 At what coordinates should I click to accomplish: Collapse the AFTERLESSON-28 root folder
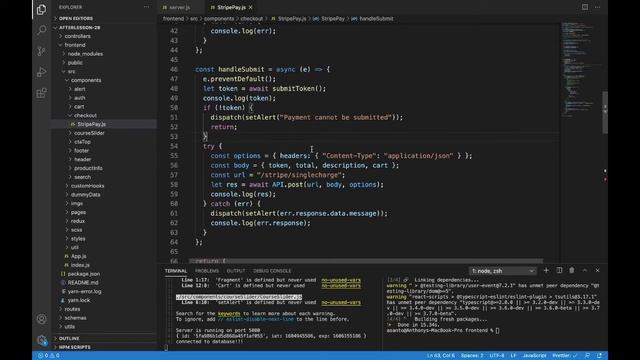(x=79, y=27)
